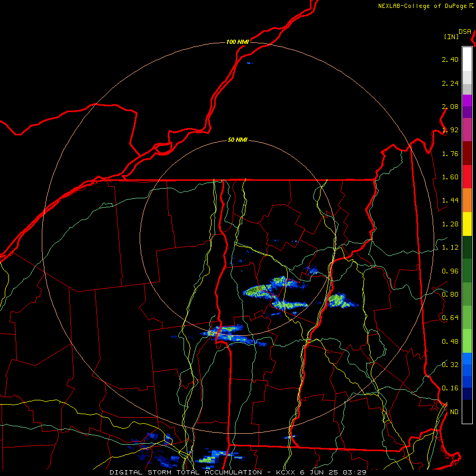The height and width of the screenshot is (476, 476).
Task: Pick the dark red legend swatch
Action: coord(467,153)
